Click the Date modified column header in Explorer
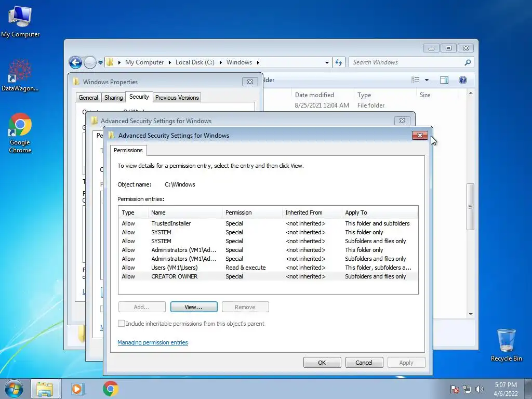532x399 pixels. coord(323,95)
